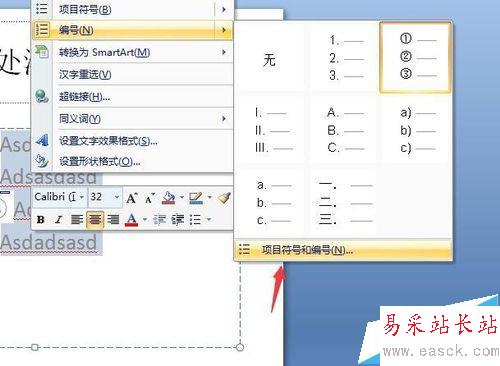Image resolution: width=500 pixels, height=366 pixels.
Task: Click the Format Painter brush icon
Action: pos(224,197)
